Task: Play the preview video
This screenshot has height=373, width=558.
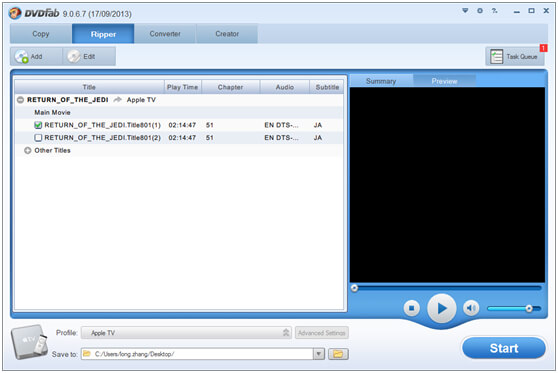Action: 442,308
